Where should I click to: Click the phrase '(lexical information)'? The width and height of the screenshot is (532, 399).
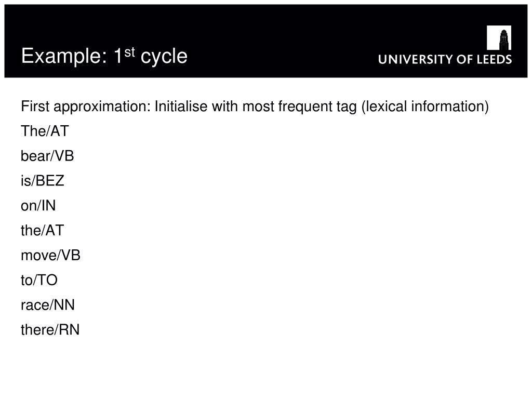click(425, 107)
